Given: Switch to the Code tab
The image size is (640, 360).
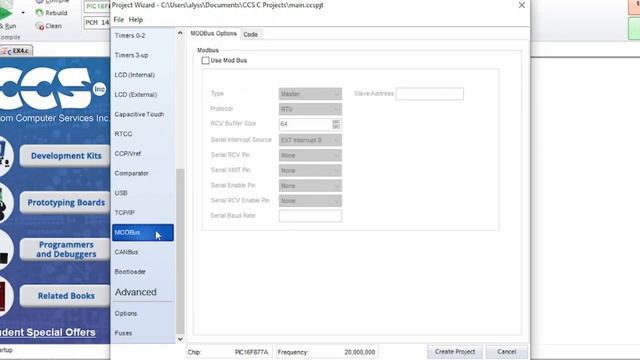Looking at the screenshot, I should pyautogui.click(x=251, y=34).
